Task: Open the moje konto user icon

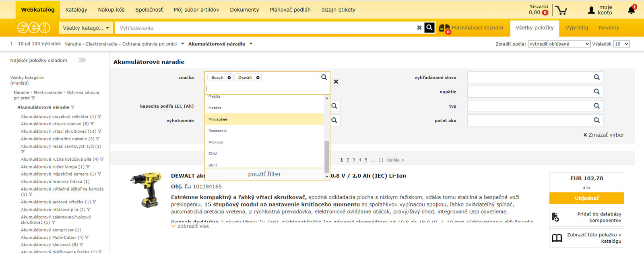Action: pyautogui.click(x=591, y=10)
